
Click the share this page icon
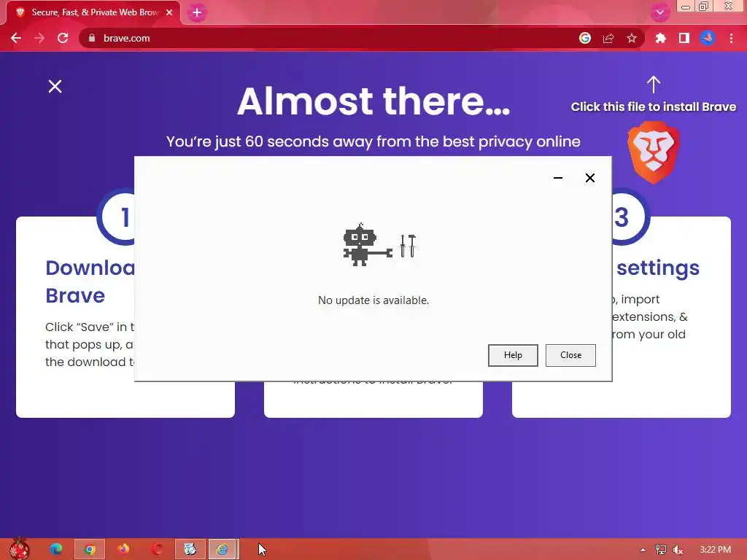coord(608,38)
